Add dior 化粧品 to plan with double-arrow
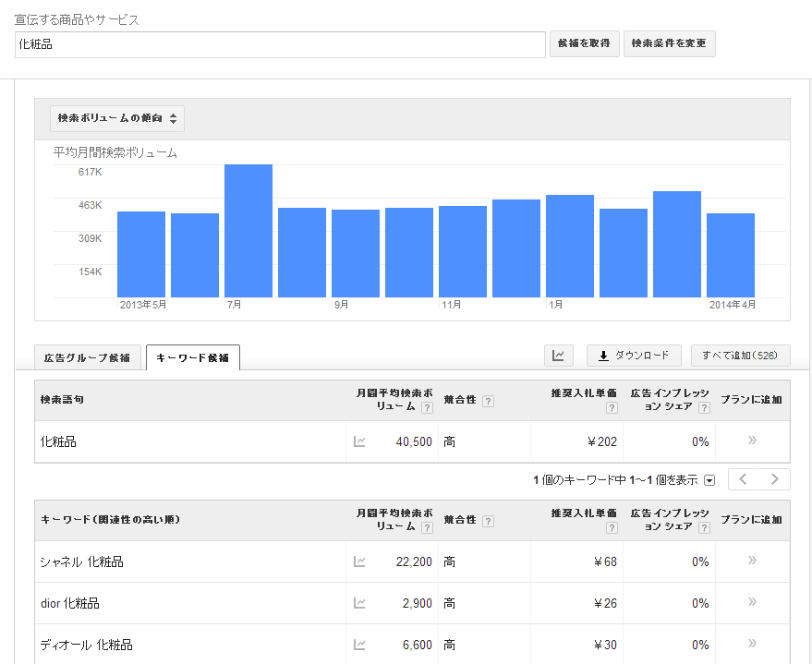This screenshot has height=664, width=812. 753,602
